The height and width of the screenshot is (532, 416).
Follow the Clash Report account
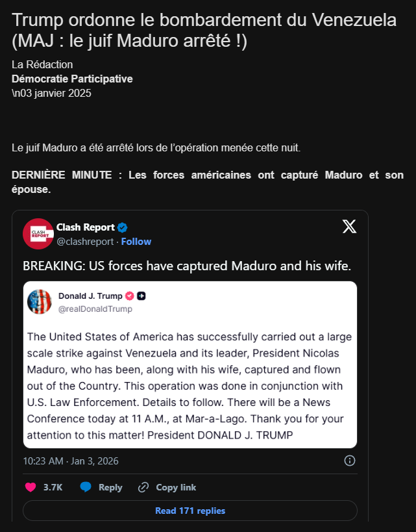(x=136, y=242)
